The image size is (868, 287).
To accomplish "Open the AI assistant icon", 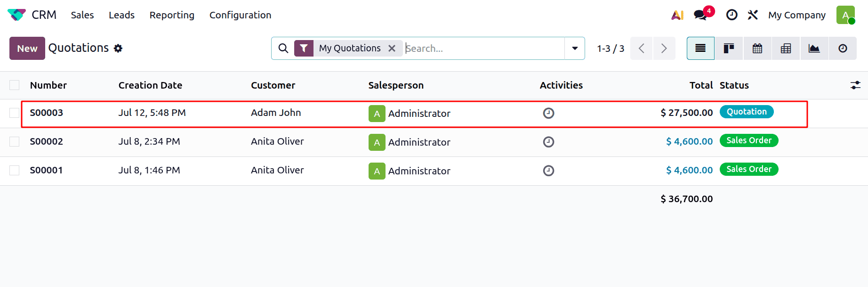I will point(677,15).
